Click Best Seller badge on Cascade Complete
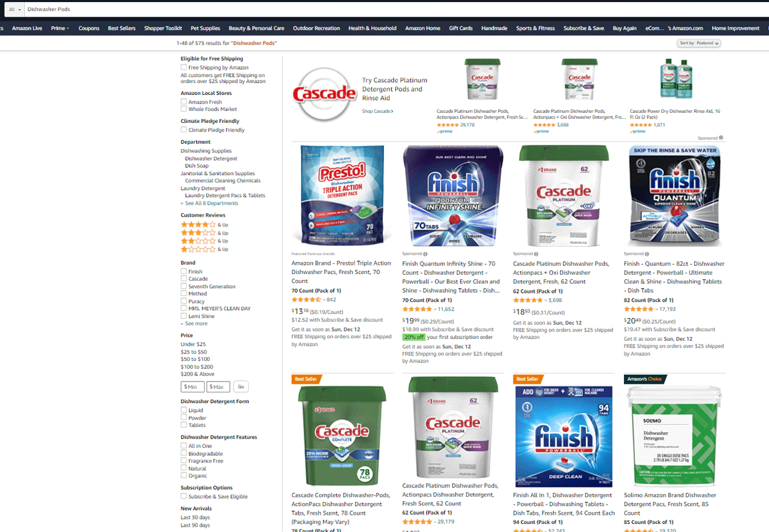The image size is (769, 532). point(306,379)
